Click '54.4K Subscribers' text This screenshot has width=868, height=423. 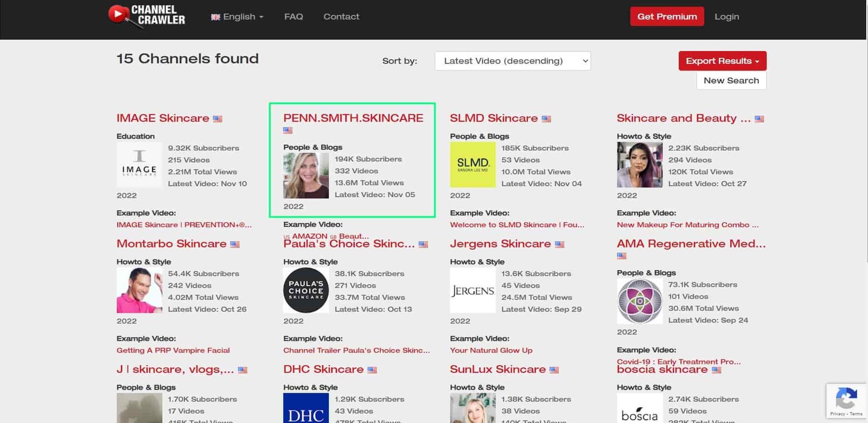pos(203,274)
